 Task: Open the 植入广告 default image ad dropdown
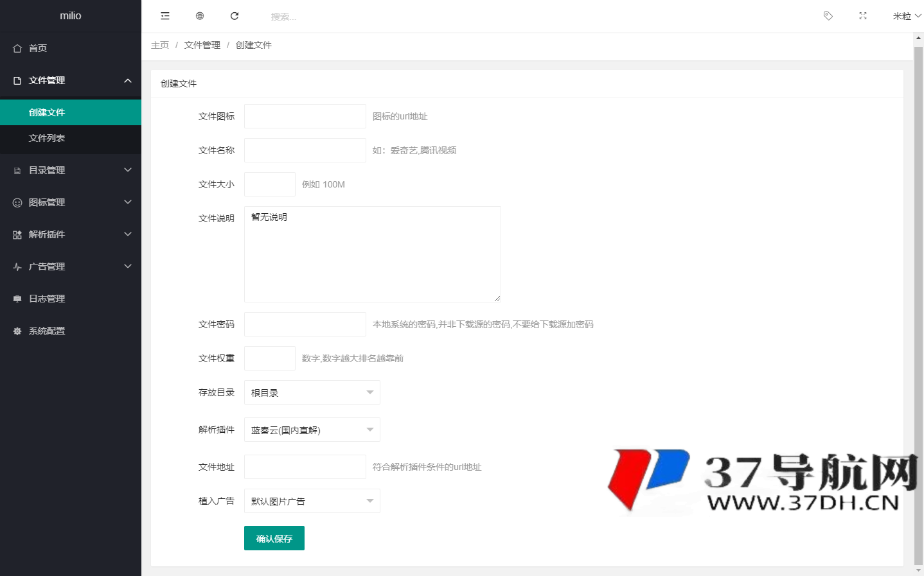(312, 500)
